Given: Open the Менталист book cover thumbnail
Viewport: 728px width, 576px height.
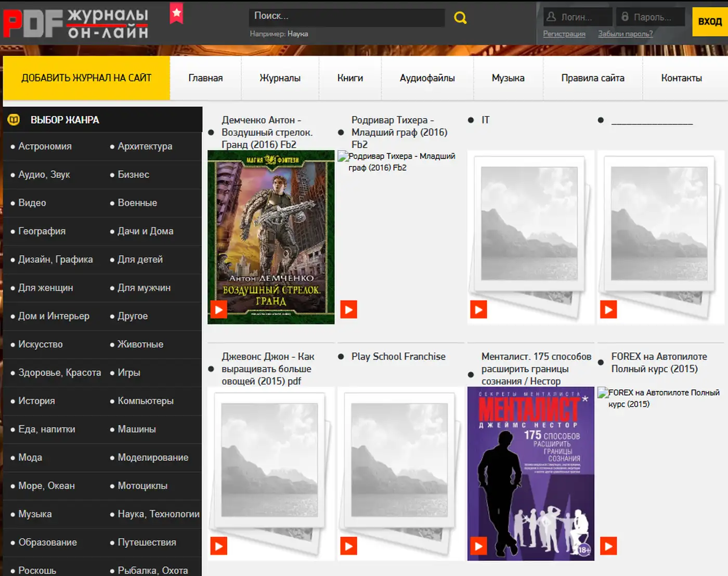Looking at the screenshot, I should [530, 473].
